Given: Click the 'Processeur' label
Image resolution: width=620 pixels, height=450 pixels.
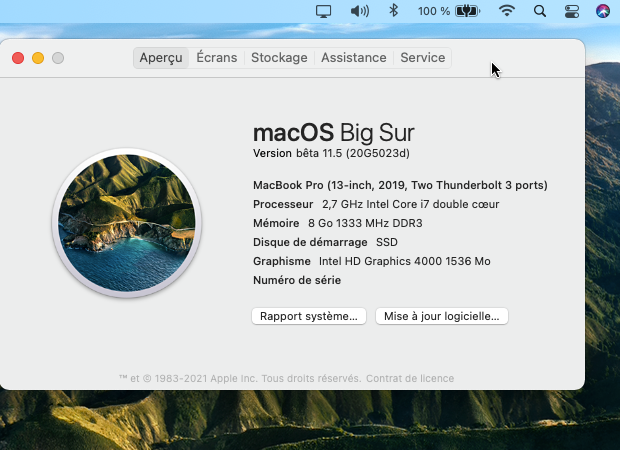Looking at the screenshot, I should pos(283,204).
